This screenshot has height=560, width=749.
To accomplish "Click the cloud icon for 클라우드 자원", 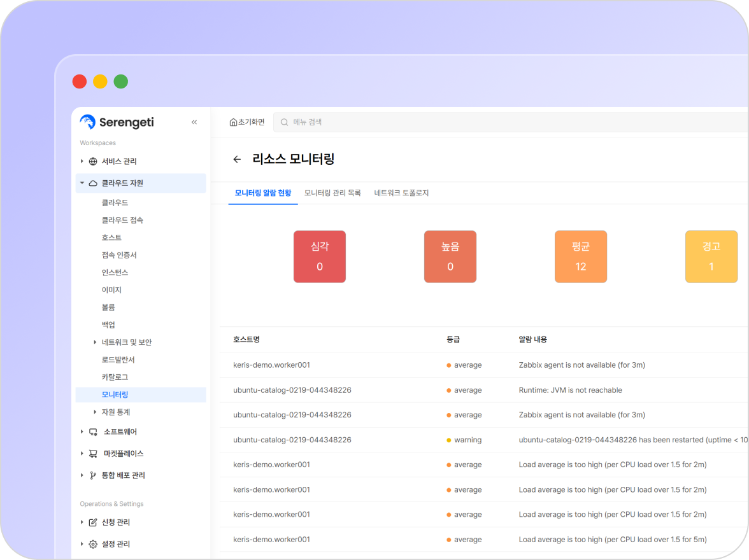I will [x=93, y=183].
